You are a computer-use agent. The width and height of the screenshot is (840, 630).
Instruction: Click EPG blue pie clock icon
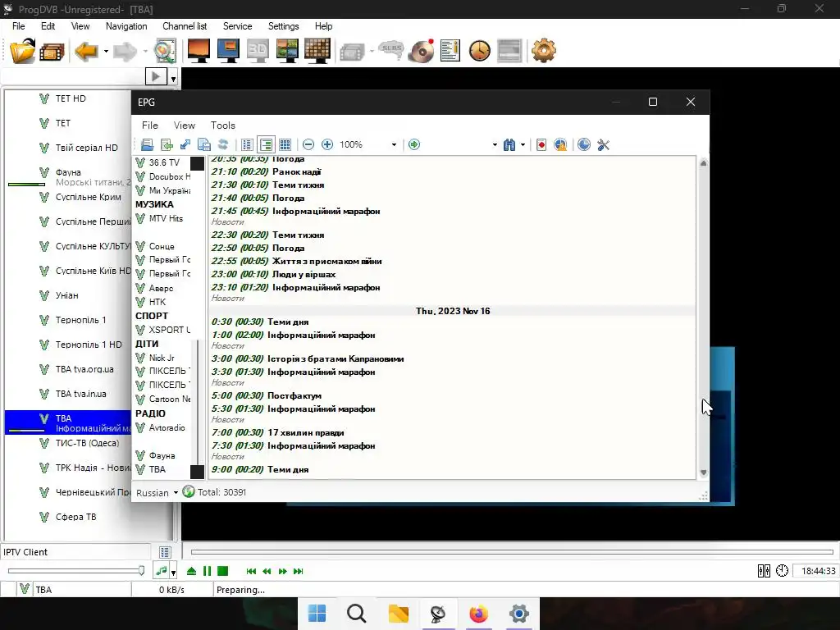(584, 144)
